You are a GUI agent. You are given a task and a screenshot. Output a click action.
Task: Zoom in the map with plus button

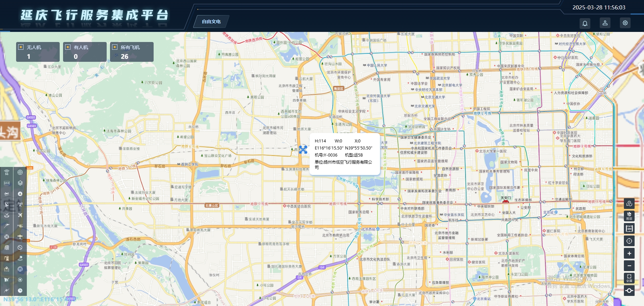629,253
